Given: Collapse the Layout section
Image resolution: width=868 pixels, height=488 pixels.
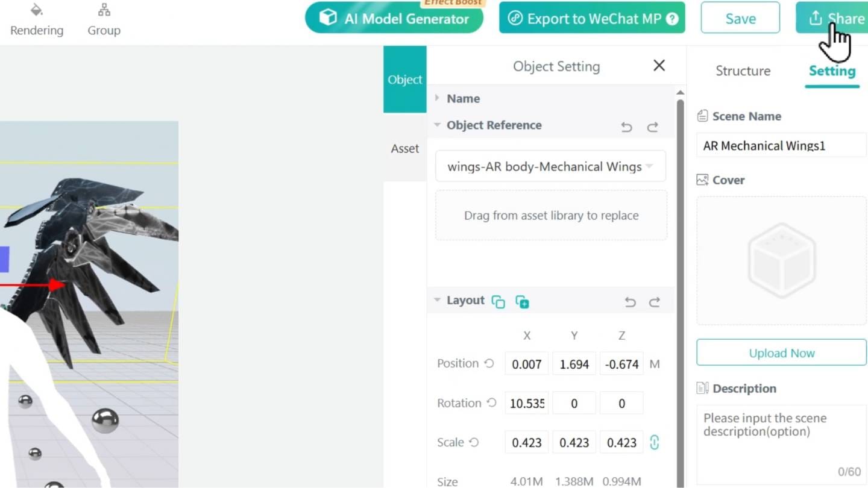Looking at the screenshot, I should pos(438,300).
